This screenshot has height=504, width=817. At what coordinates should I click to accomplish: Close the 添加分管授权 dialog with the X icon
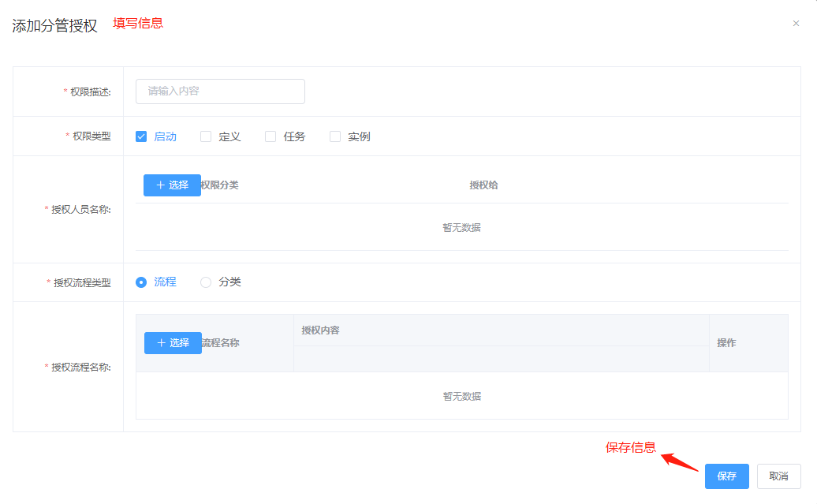tap(796, 24)
